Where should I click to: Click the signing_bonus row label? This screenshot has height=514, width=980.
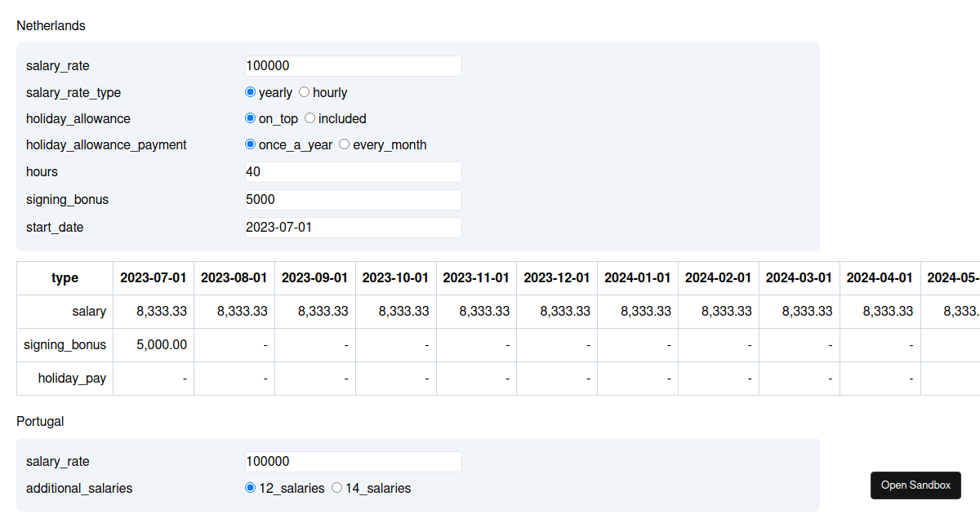click(65, 344)
